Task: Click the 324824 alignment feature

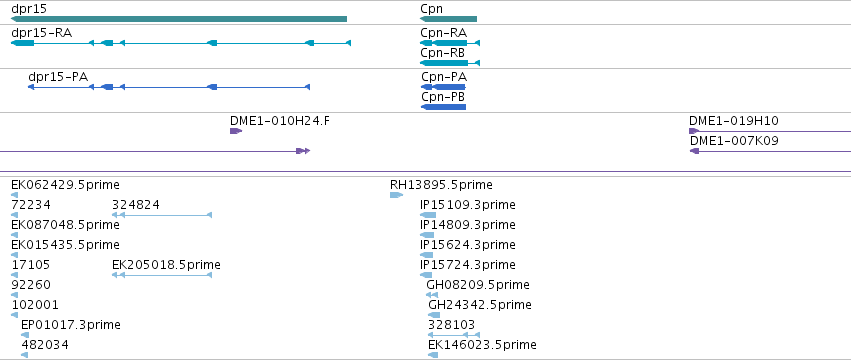Action: [162, 215]
